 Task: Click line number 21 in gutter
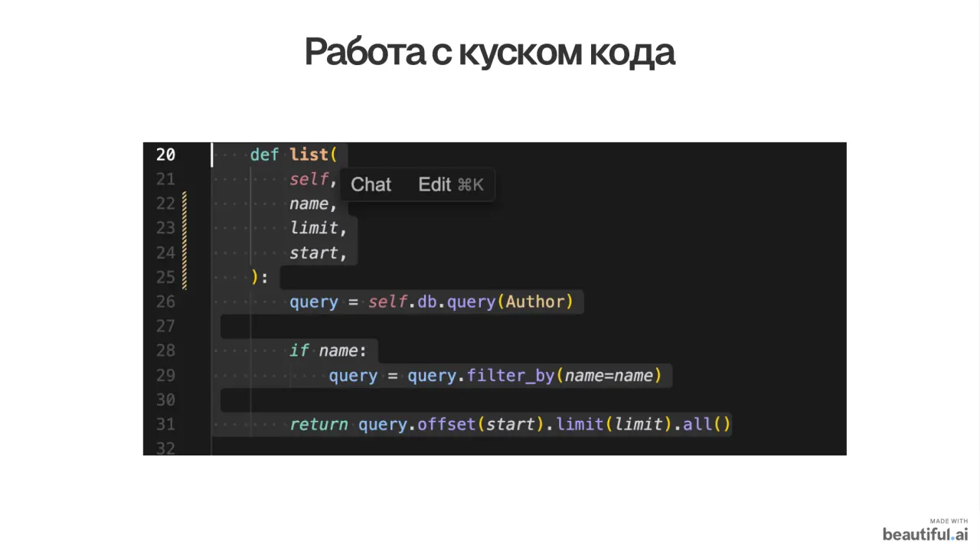point(165,179)
